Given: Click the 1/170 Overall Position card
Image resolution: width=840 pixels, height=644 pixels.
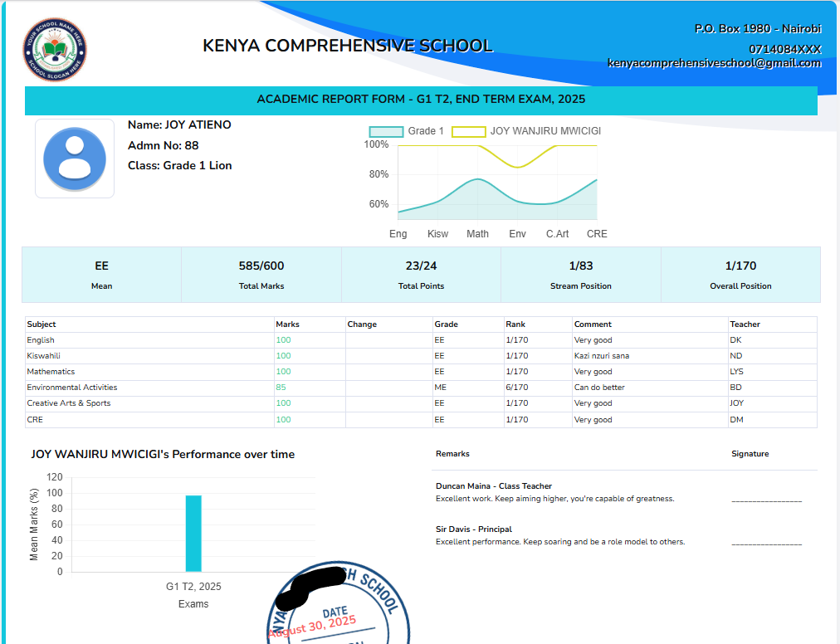Looking at the screenshot, I should (x=741, y=275).
